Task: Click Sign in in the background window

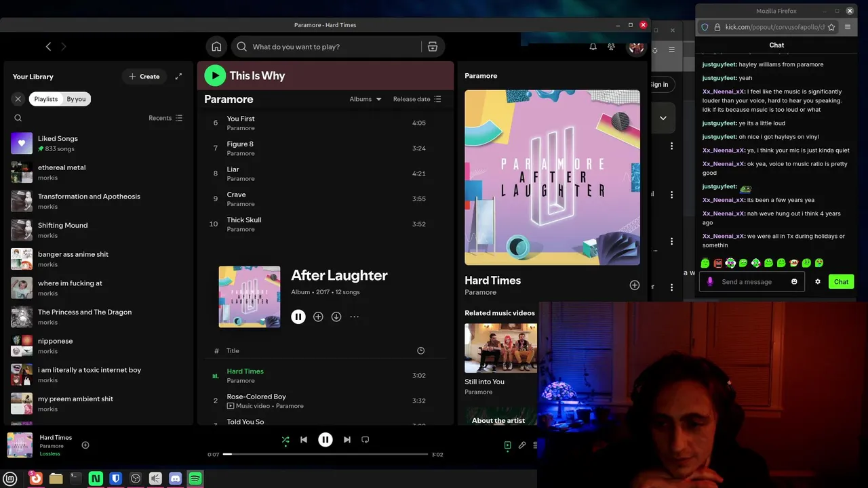Action: (x=659, y=85)
